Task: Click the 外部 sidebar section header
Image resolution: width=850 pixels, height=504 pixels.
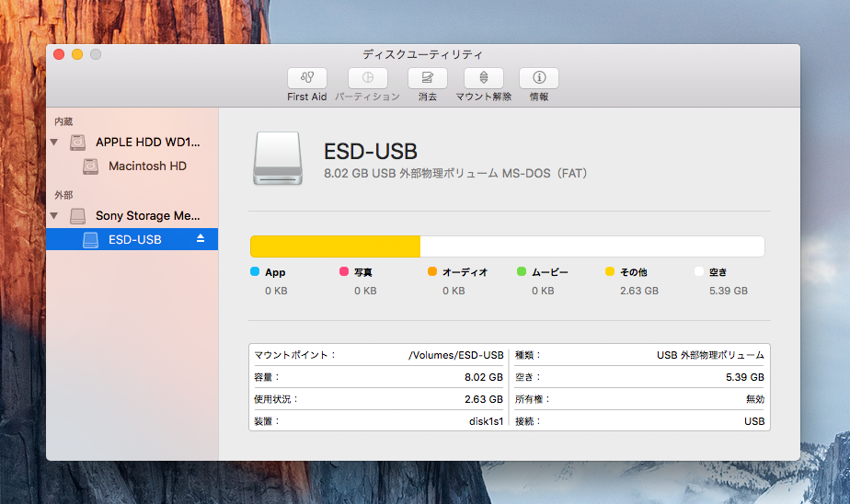Action: [x=63, y=195]
